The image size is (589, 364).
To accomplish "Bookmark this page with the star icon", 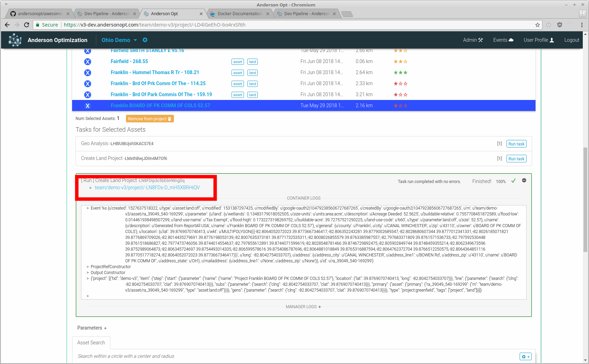I will pos(537,25).
